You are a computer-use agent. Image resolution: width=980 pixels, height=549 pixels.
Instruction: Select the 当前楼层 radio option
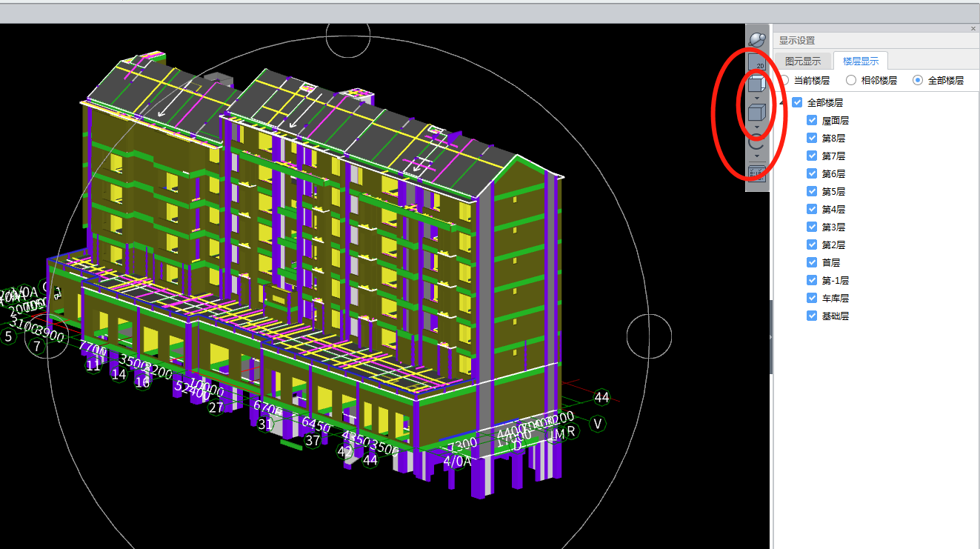[x=784, y=80]
